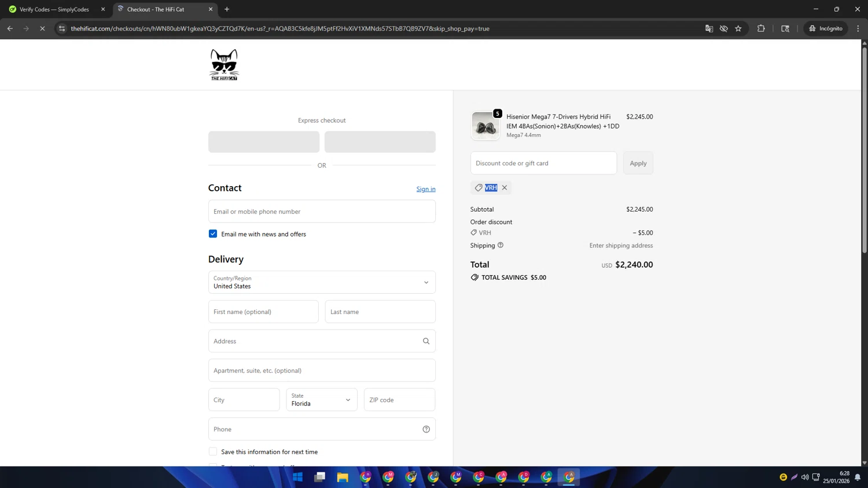Focus the Email or mobile phone number field
The width and height of the screenshot is (868, 488).
coord(322,212)
